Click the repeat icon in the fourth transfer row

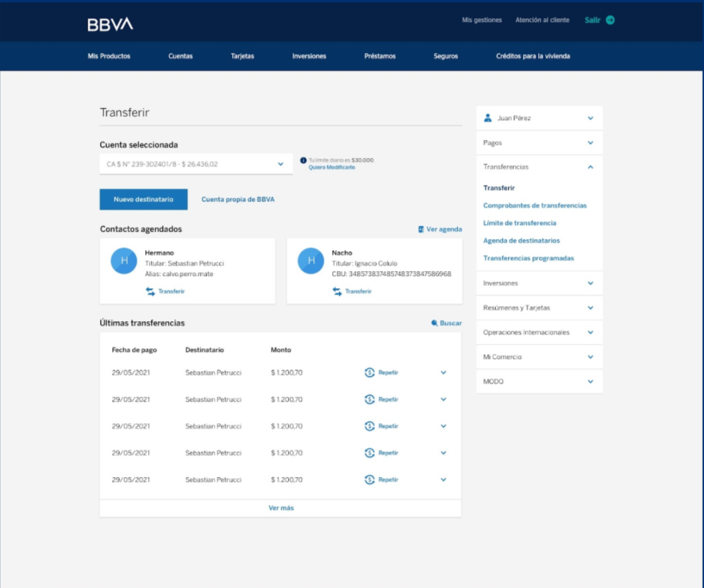[x=369, y=453]
